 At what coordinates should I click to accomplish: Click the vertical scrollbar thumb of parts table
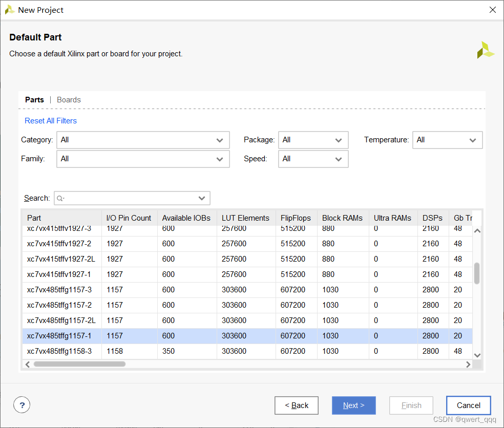point(477,273)
